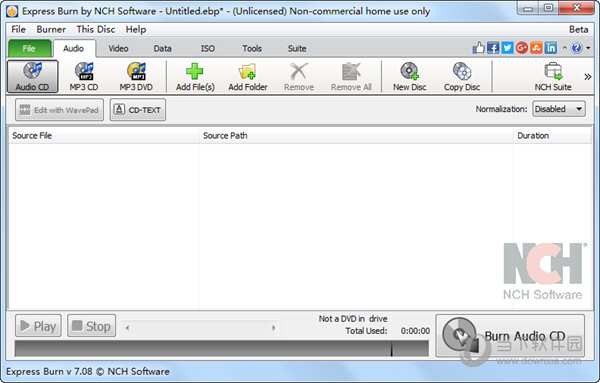Open the Help menu
The width and height of the screenshot is (600, 383).
point(136,29)
